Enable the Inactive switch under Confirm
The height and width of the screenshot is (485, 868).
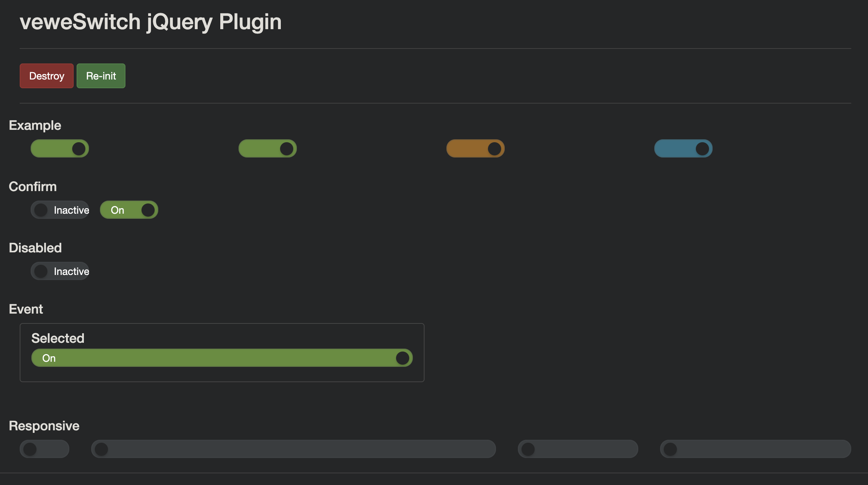click(60, 210)
